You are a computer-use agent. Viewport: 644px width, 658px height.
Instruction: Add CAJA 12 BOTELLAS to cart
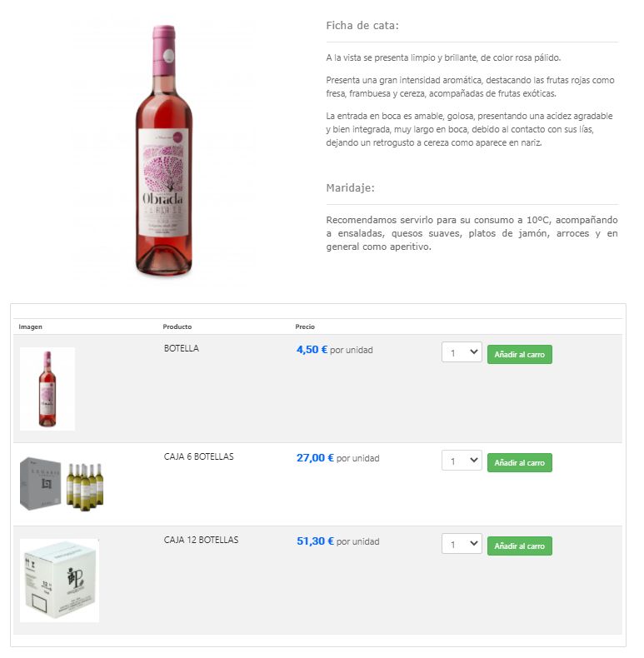(519, 546)
